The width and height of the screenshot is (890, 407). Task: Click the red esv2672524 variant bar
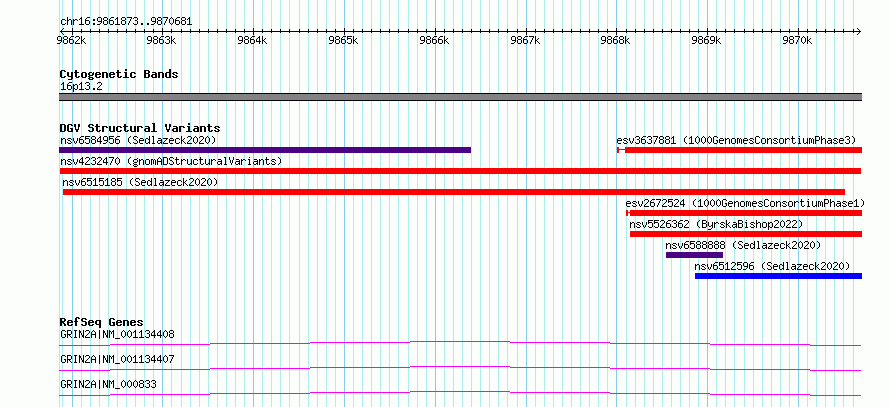(x=744, y=213)
